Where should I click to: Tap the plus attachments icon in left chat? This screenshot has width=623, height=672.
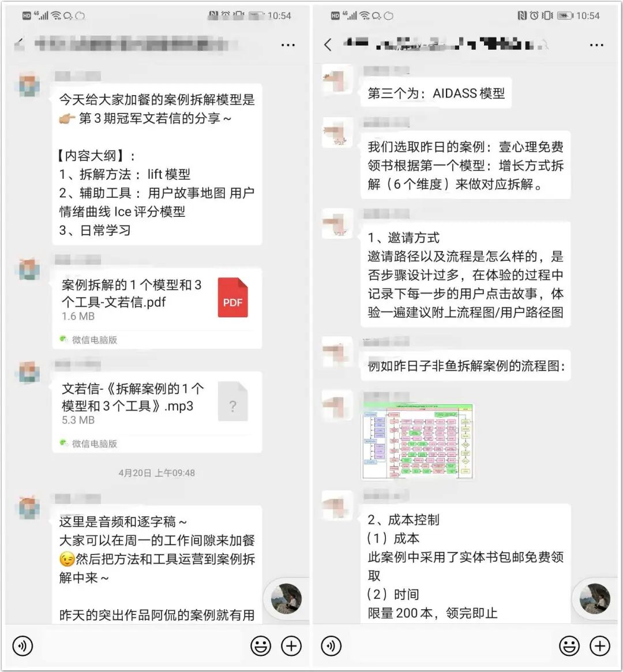(291, 646)
